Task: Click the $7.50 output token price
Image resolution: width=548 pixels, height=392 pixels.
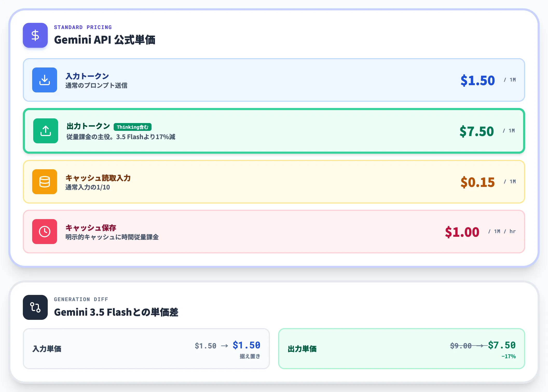Action: (477, 131)
